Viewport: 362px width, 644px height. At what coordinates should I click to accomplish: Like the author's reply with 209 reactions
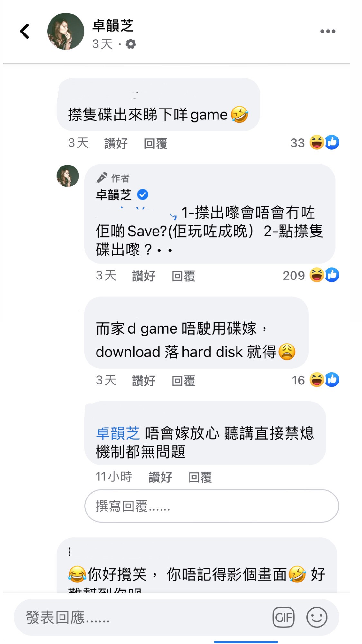pyautogui.click(x=144, y=276)
